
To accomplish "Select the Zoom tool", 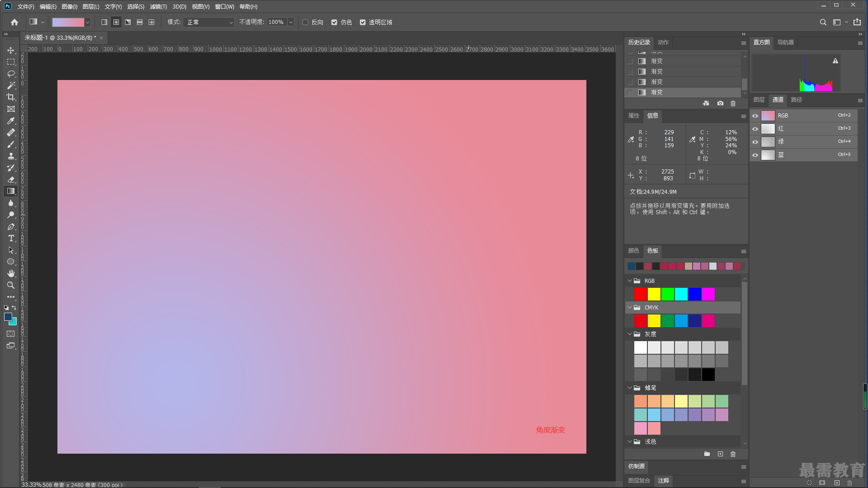I will (11, 285).
